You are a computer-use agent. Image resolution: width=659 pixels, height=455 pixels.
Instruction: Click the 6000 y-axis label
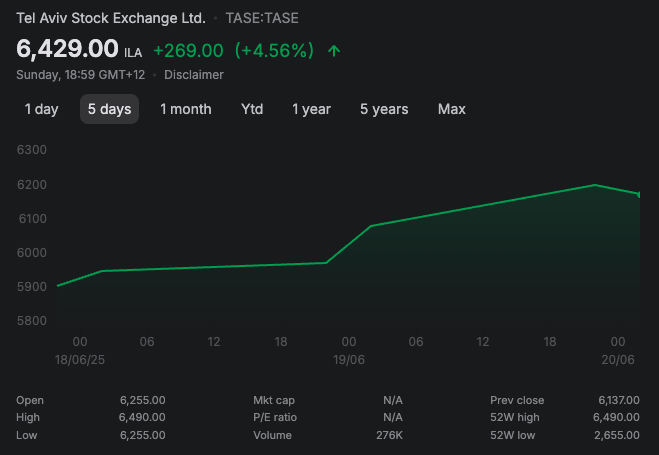32,253
